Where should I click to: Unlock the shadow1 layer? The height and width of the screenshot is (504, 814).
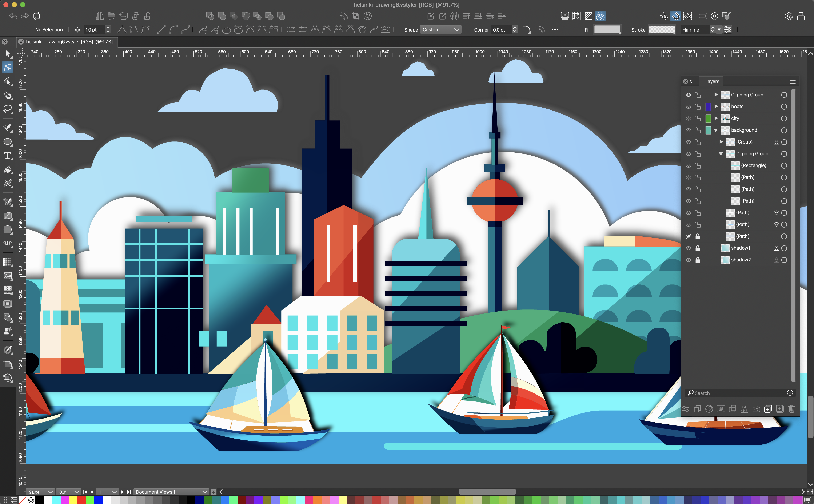(698, 248)
